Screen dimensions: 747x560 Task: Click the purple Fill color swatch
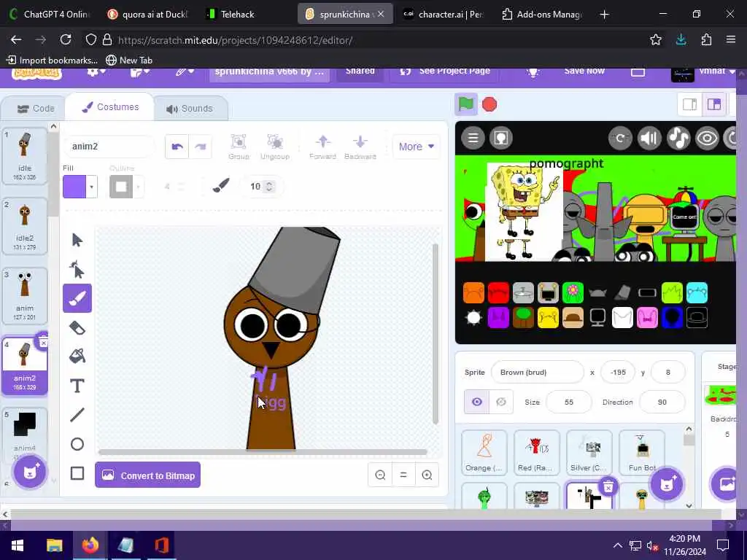pos(74,187)
